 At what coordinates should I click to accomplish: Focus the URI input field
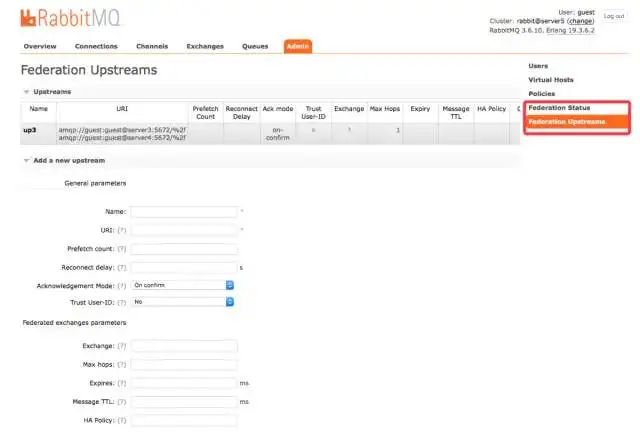point(184,231)
